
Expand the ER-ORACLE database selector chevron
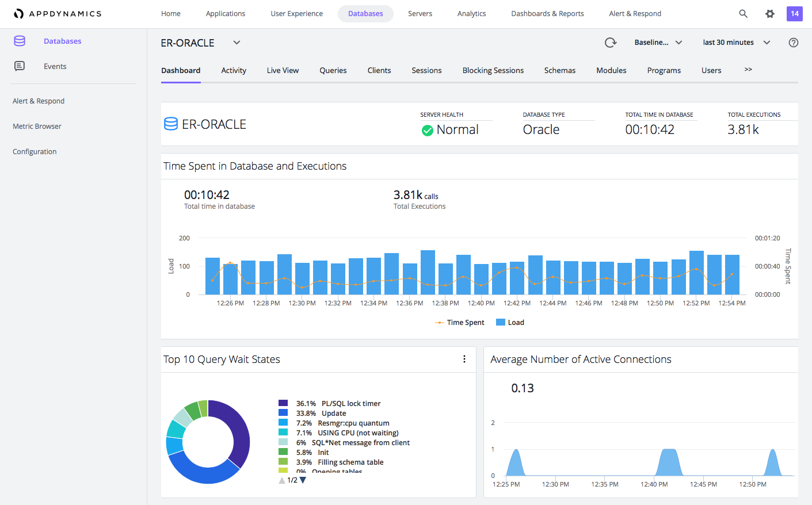point(237,43)
